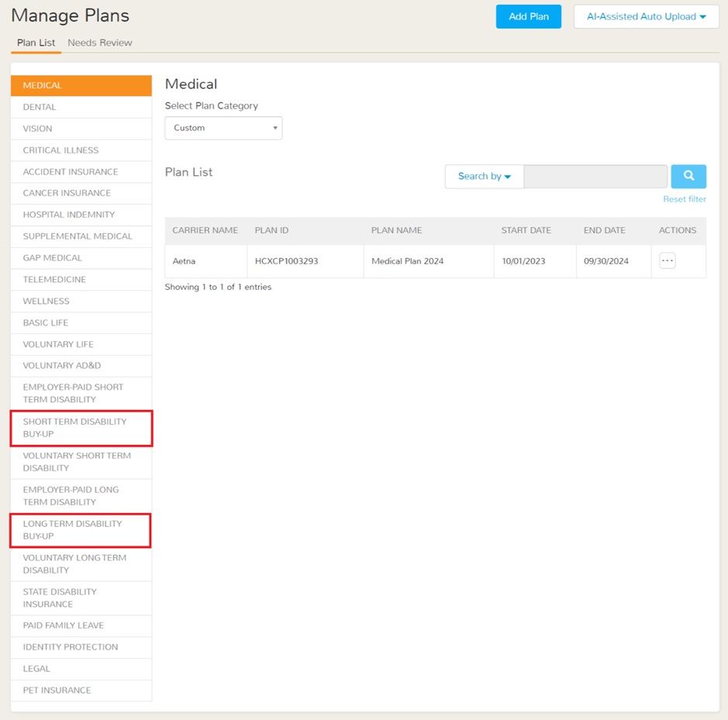The image size is (728, 720).
Task: Open the Search by dropdown
Action: click(484, 176)
